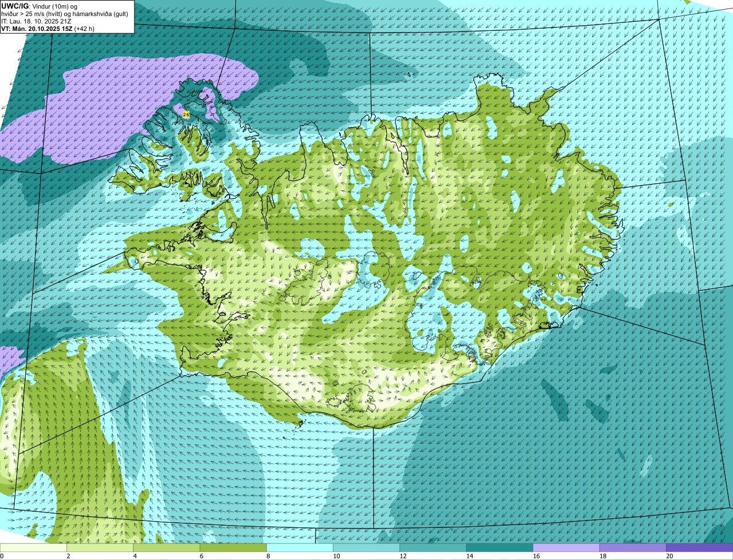
Task: Choose the darkest purple above-20 m/s swatch
Action: 700,547
